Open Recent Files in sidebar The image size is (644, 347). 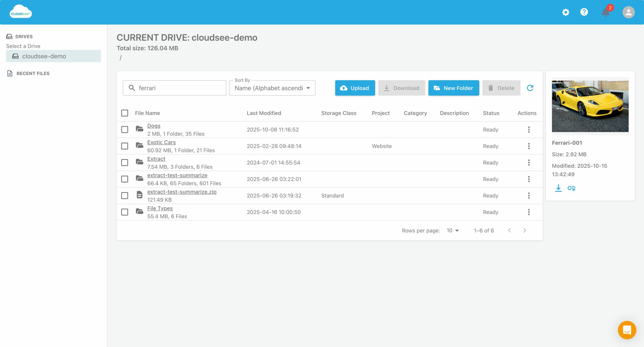33,73
